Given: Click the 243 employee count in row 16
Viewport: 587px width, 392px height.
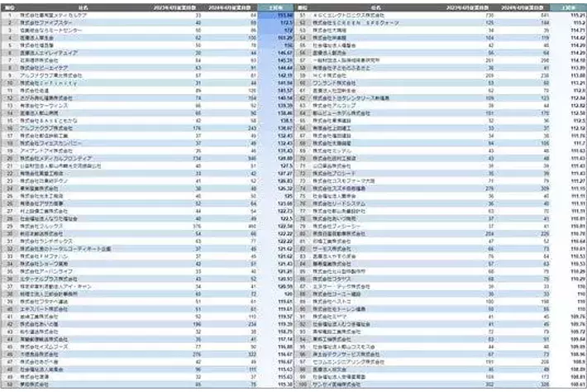Looking at the screenshot, I should pyautogui.click(x=231, y=128).
